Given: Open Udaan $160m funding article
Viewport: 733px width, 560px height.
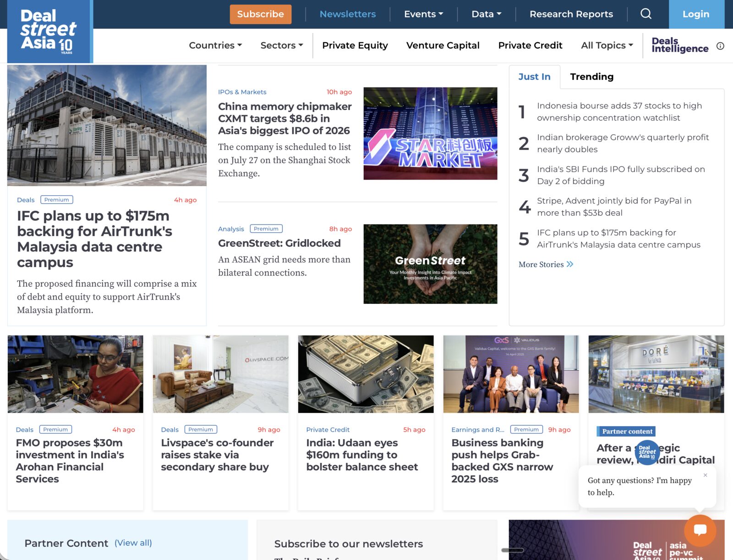Looking at the screenshot, I should click(x=362, y=455).
